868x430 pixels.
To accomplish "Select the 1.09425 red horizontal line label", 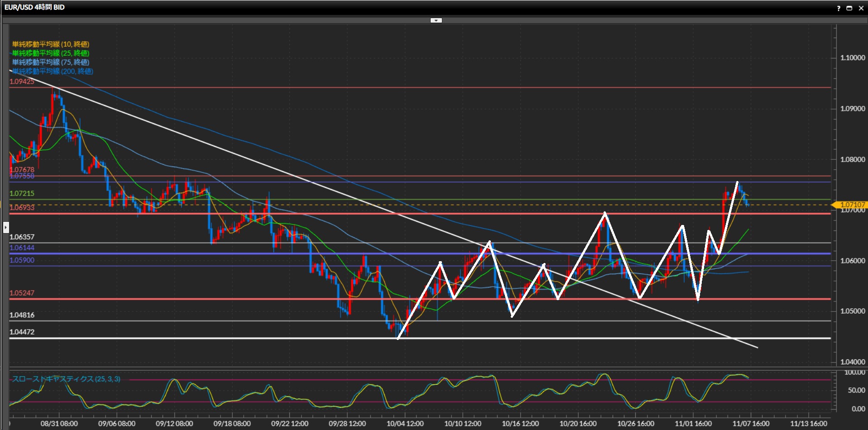I will (22, 81).
